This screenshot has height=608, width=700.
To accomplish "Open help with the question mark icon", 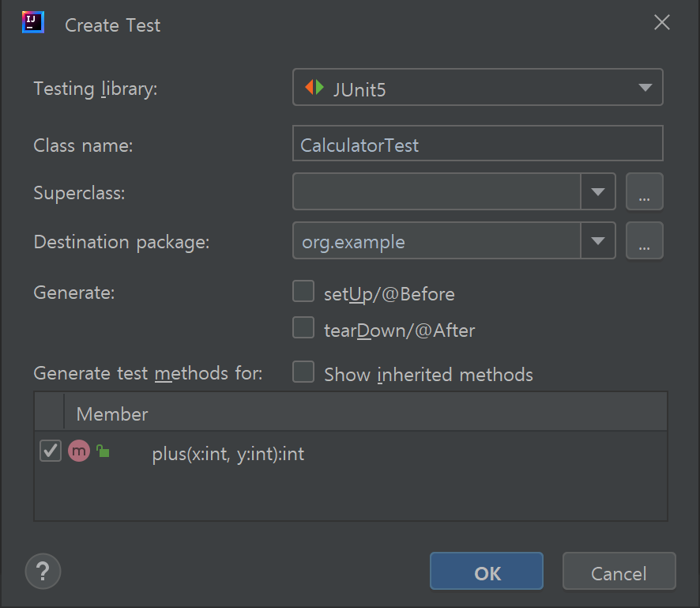I will 43,570.
